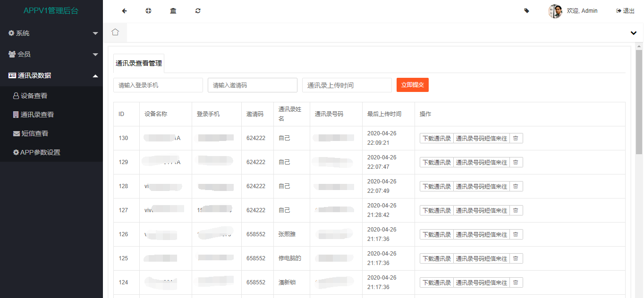Click 下载通讯录 for row 129

[437, 162]
